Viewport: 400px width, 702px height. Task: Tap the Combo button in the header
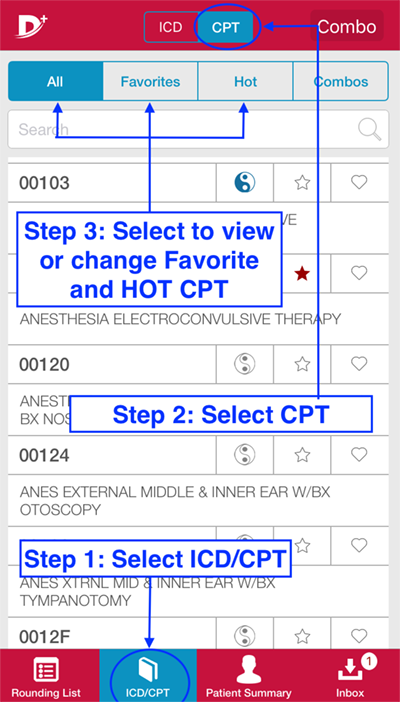[347, 27]
